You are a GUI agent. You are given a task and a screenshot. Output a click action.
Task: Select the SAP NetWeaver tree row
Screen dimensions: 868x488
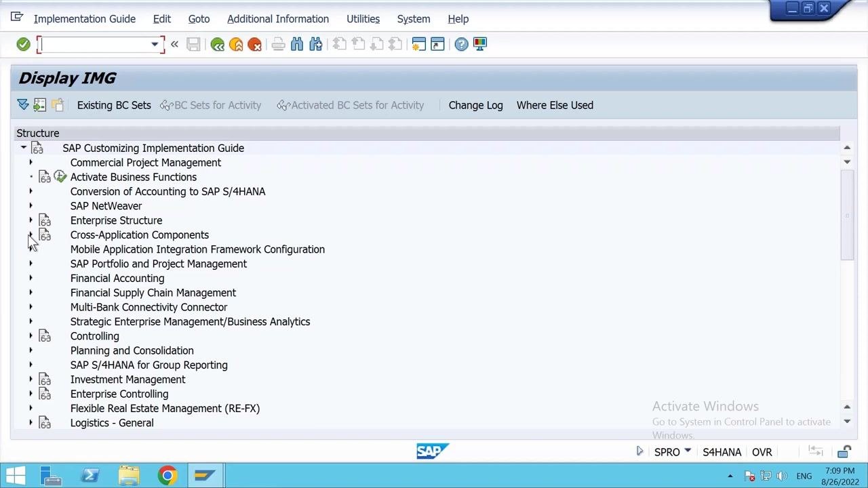click(106, 206)
